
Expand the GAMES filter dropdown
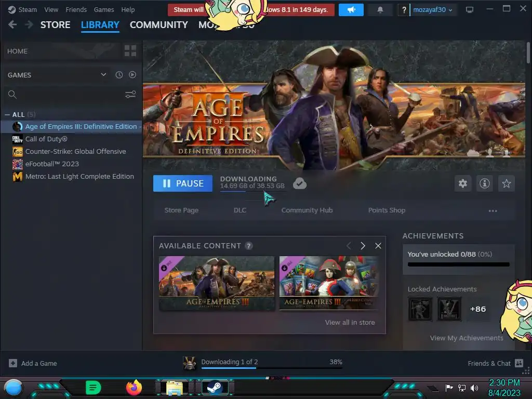(103, 75)
